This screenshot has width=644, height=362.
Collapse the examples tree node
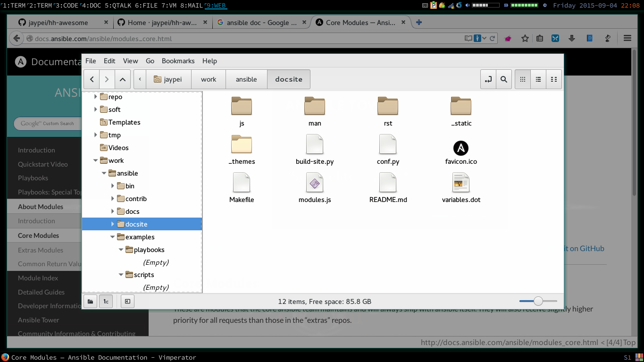coord(113,237)
